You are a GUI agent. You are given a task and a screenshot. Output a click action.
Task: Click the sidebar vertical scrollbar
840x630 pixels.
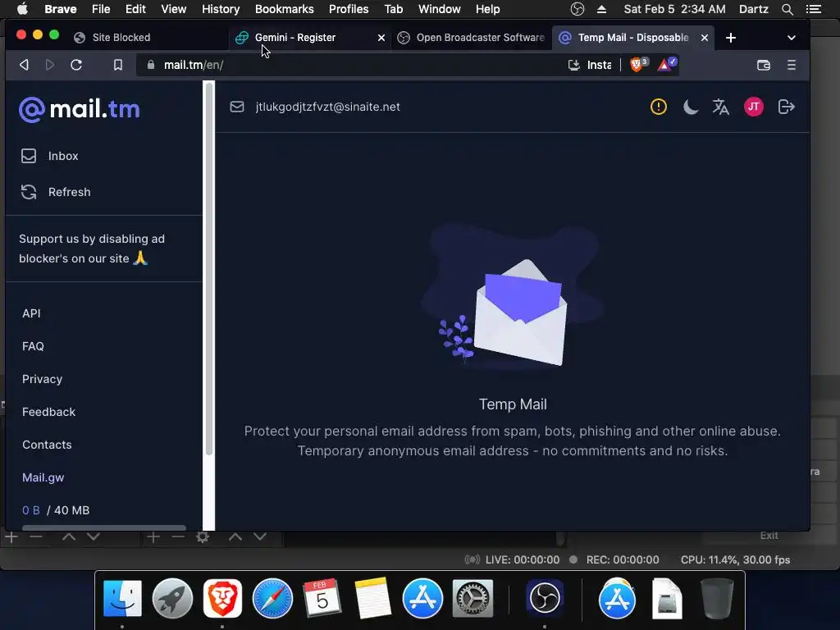coord(209,268)
